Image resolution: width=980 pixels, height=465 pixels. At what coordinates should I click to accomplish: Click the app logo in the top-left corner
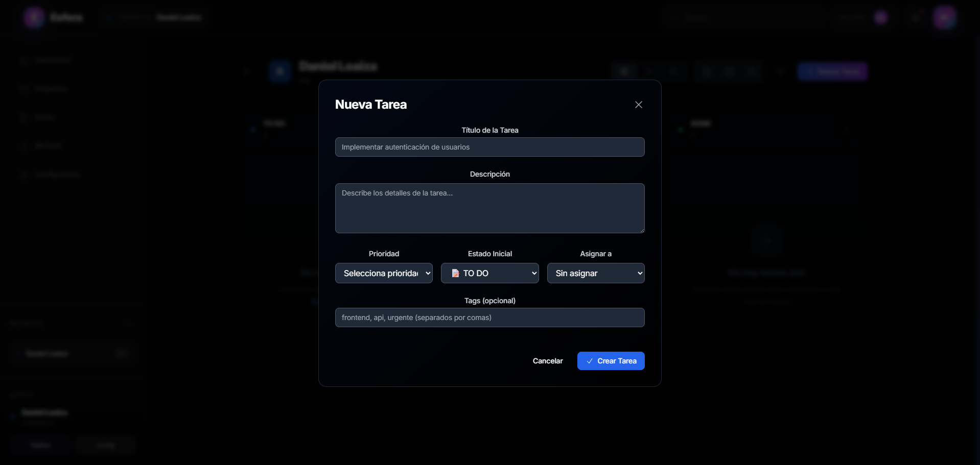33,17
